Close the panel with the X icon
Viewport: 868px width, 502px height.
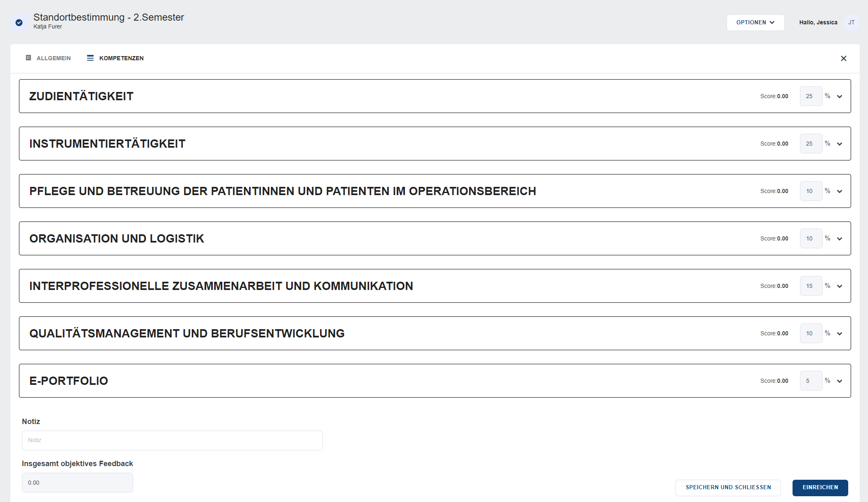click(844, 59)
